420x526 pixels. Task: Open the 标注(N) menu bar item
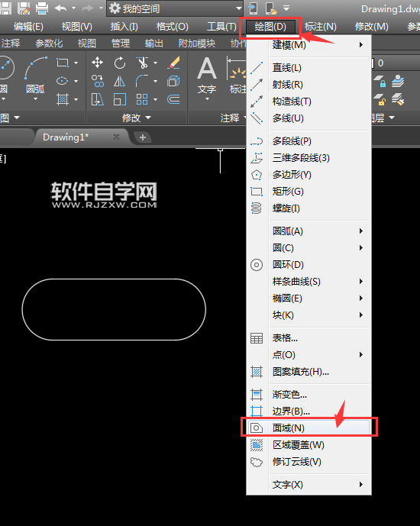[321, 27]
